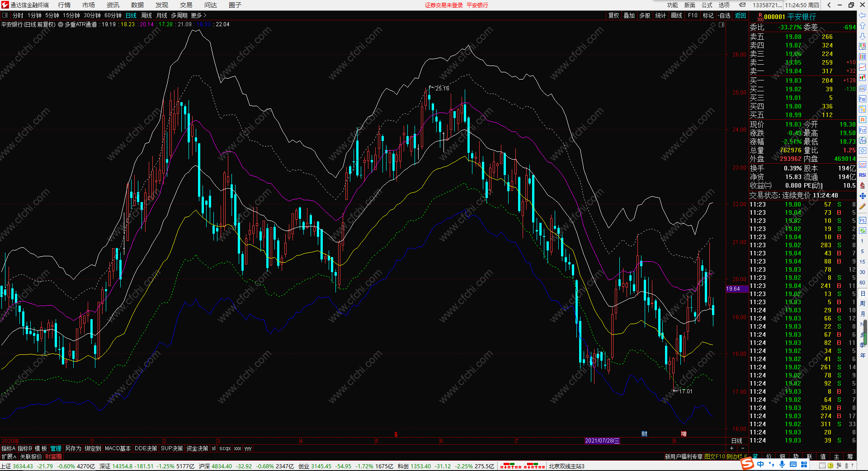
Task: Collapse the 侧边栏 sidebar
Action: tap(738, 457)
